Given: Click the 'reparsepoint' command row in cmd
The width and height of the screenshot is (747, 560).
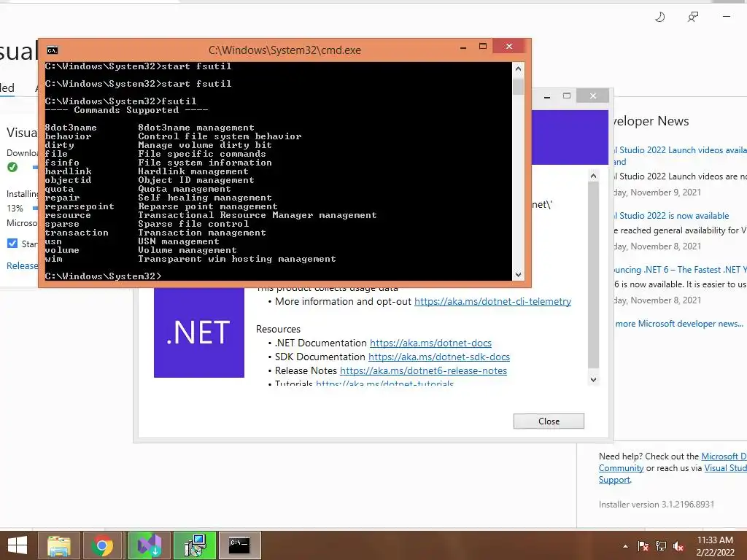Looking at the screenshot, I should tap(161, 206).
